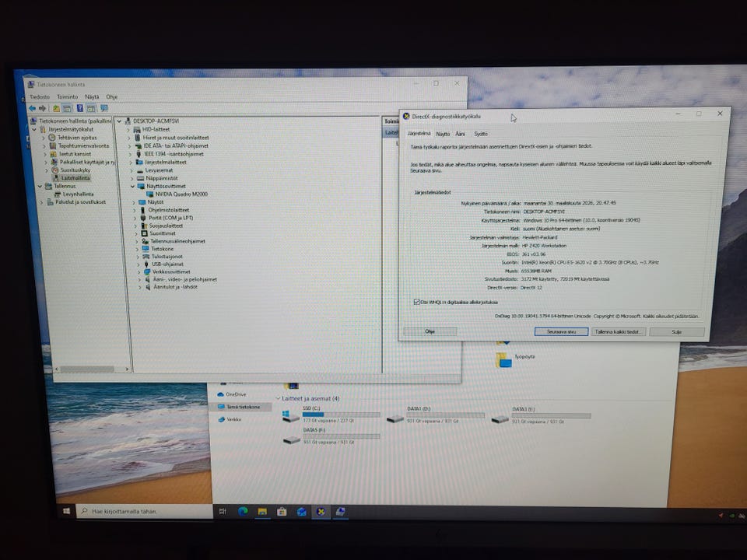The image size is (747, 560).
Task: Click the Sulje button in DirectX dialog
Action: (x=676, y=331)
